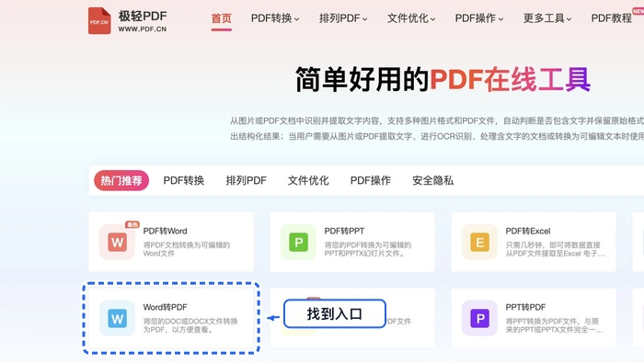Viewport: 644px width, 363px height.
Task: Switch to the 安全隐私 category tab
Action: tap(433, 180)
